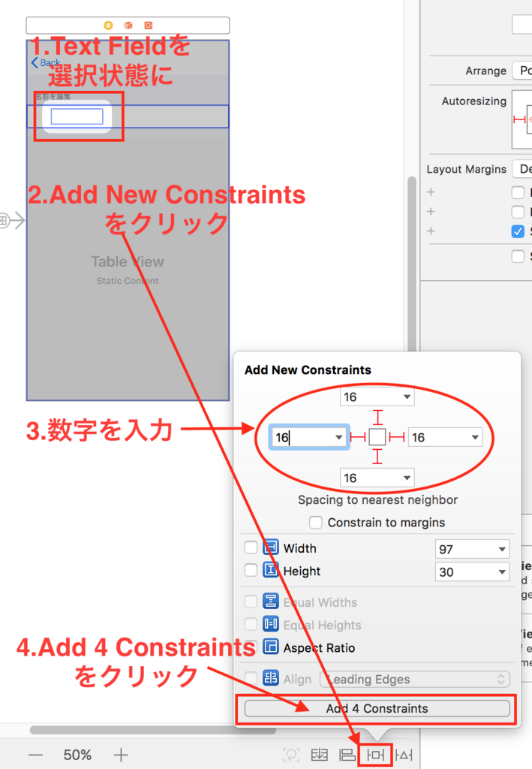Select the First Responder cube icon
This screenshot has width=532, height=769.
click(128, 25)
